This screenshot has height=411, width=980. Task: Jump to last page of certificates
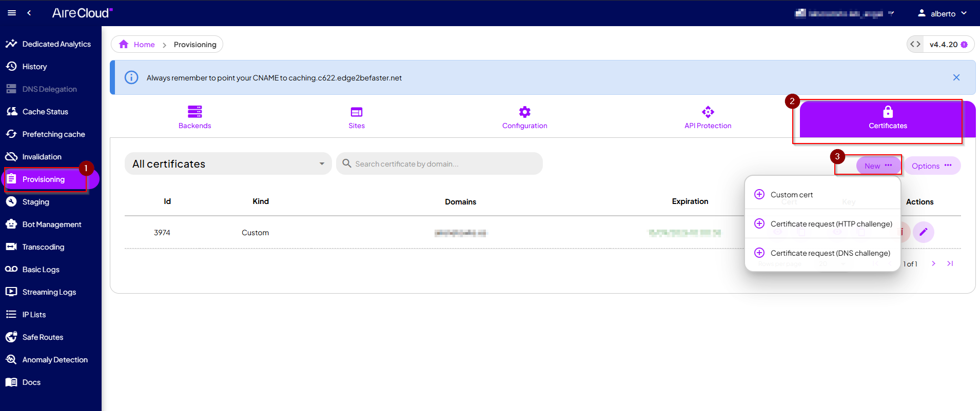pyautogui.click(x=950, y=263)
